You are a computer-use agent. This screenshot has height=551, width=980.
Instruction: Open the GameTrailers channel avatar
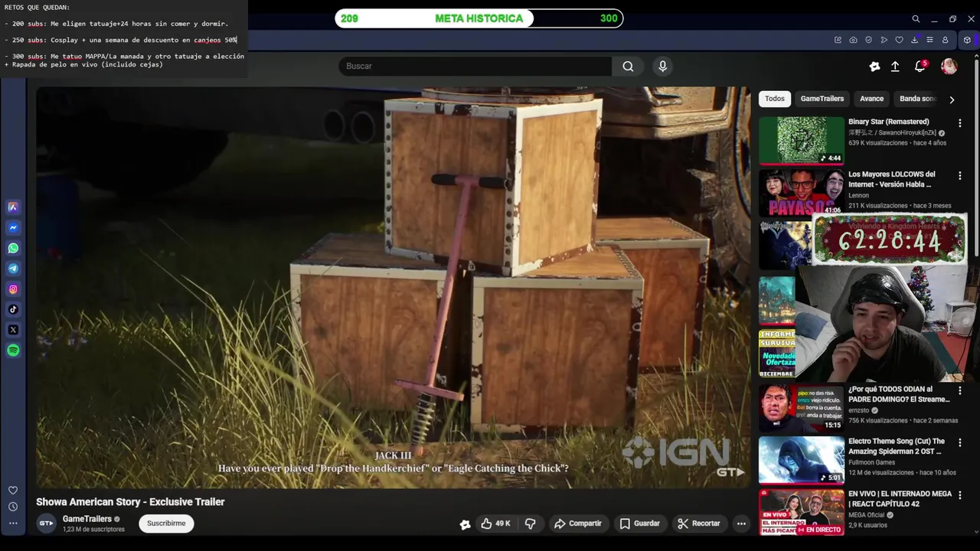47,523
